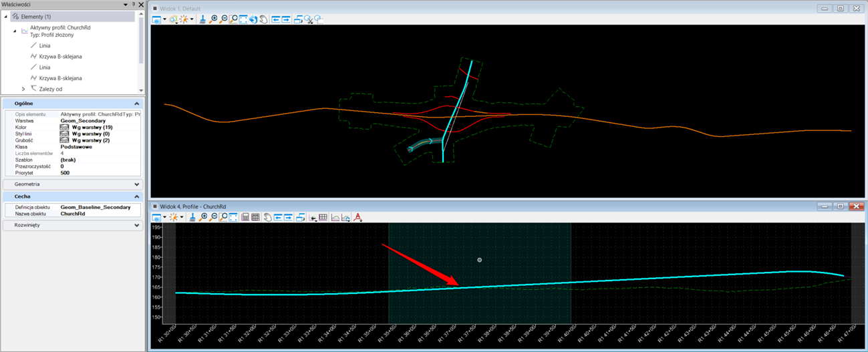868x352 pixels.
Task: Fit View tool in Widok 4 toolbar
Action: click(233, 217)
